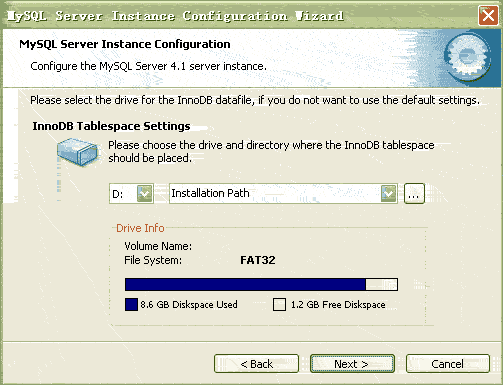Image resolution: width=503 pixels, height=385 pixels.
Task: Proceed with the Next button
Action: point(352,364)
